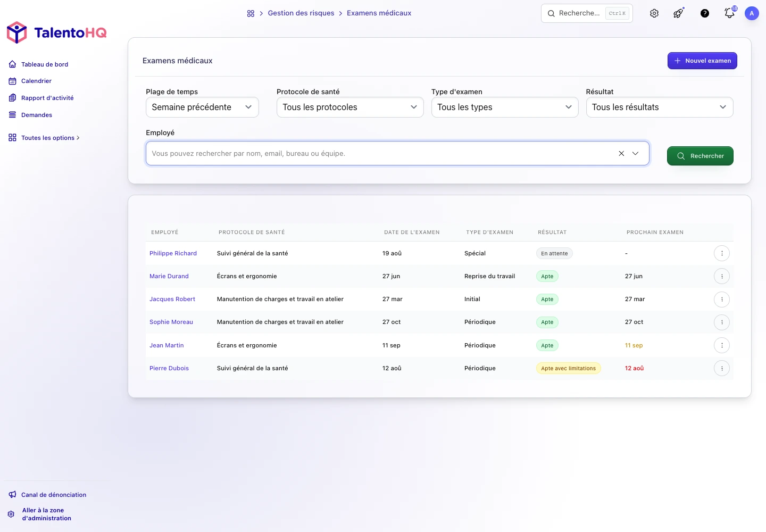Expand the Employé field chevron
The height and width of the screenshot is (532, 766).
click(x=635, y=153)
